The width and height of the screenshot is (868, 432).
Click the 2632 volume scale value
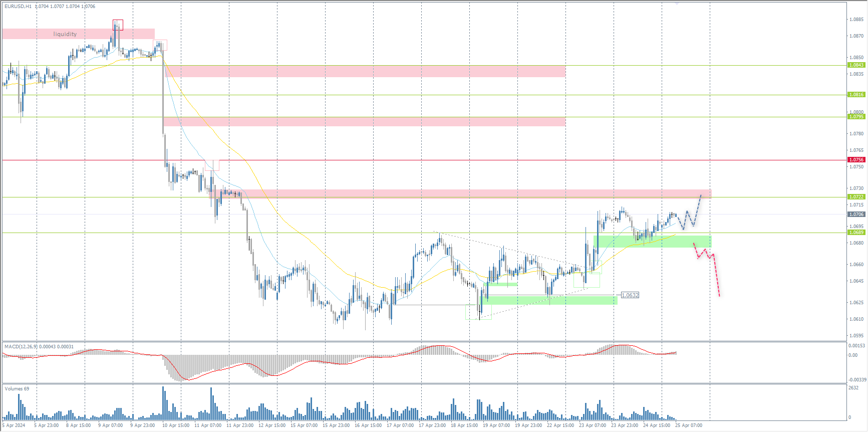point(853,388)
